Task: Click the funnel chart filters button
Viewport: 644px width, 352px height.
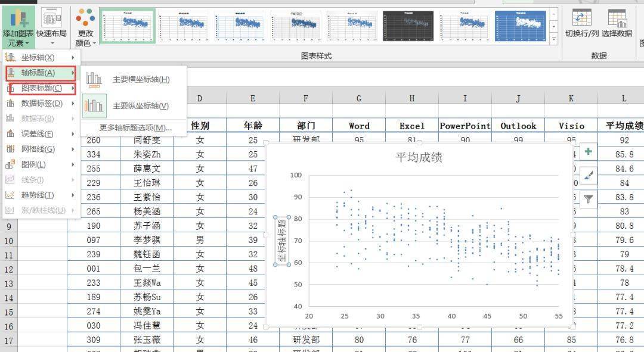Action: (589, 200)
